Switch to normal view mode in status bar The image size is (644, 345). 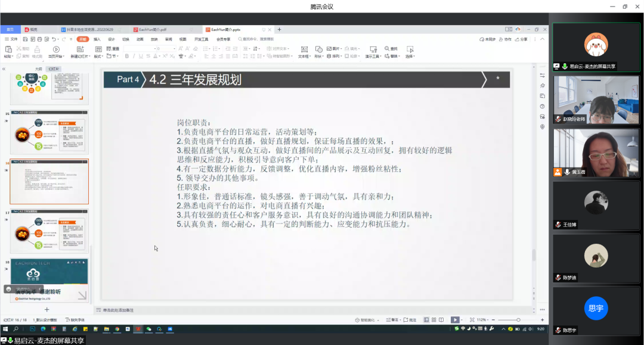click(426, 320)
